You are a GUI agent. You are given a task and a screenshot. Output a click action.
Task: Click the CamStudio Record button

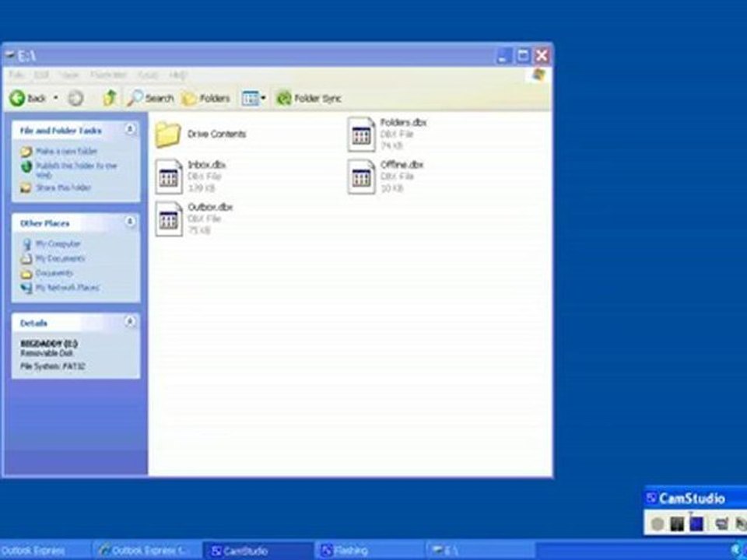pyautogui.click(x=658, y=523)
